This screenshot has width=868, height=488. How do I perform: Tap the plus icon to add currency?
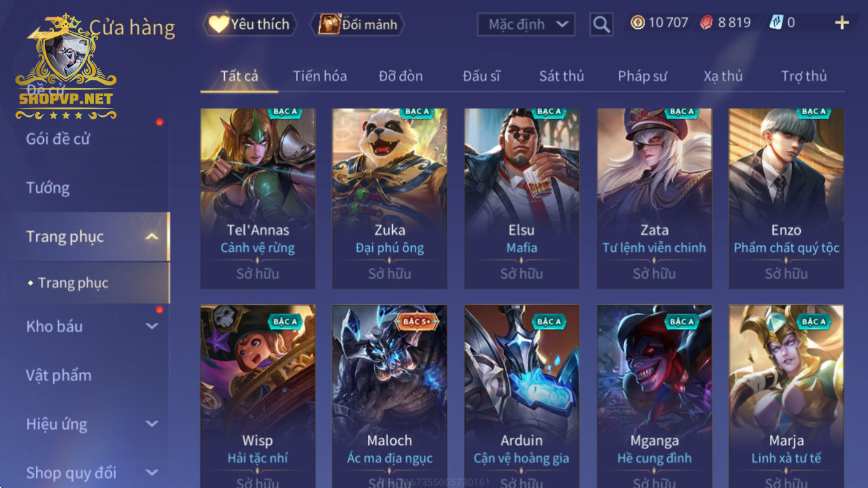point(842,23)
